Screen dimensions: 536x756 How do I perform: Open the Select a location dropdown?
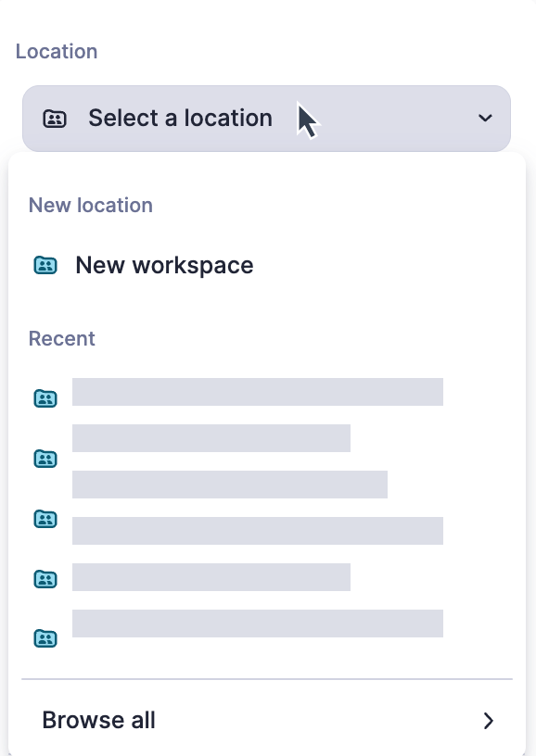pyautogui.click(x=267, y=118)
